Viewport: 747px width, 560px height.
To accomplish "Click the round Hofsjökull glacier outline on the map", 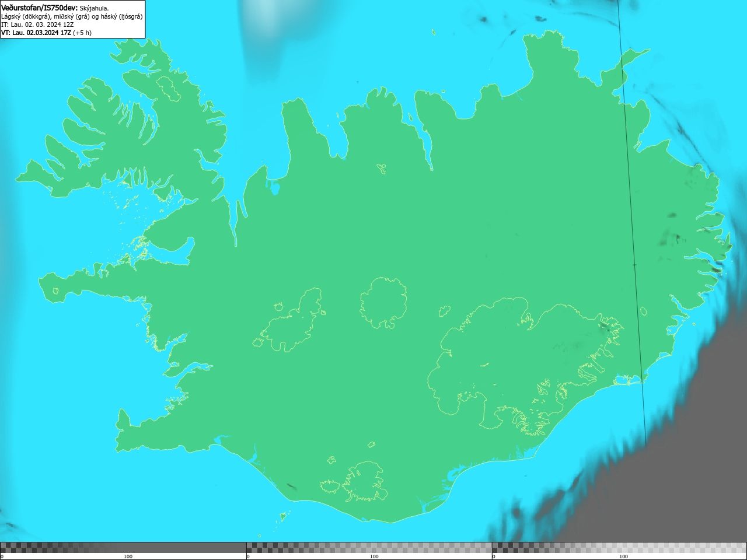I will pos(383,303).
